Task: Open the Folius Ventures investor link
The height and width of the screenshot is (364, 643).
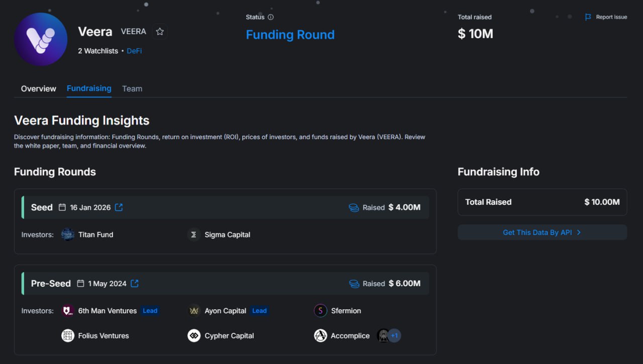Action: coord(103,336)
